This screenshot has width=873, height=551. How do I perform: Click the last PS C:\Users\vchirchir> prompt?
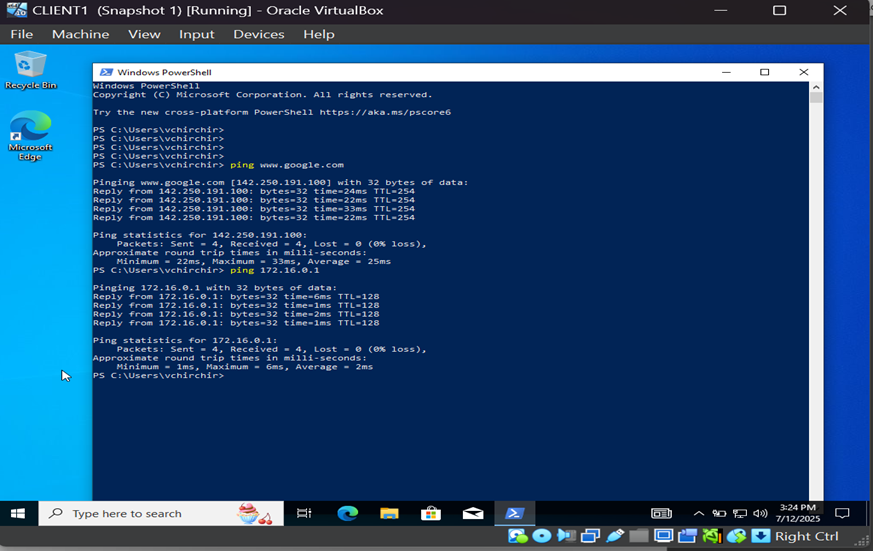tap(158, 376)
